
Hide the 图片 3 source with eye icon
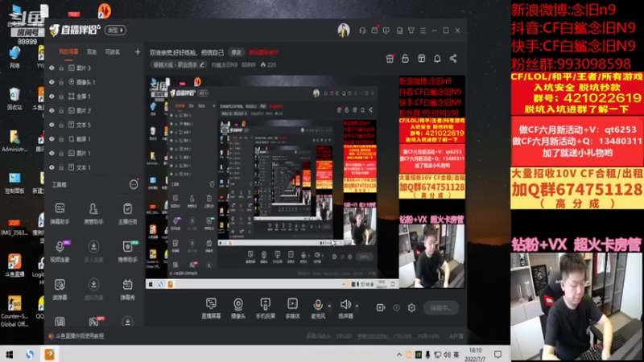[52, 68]
